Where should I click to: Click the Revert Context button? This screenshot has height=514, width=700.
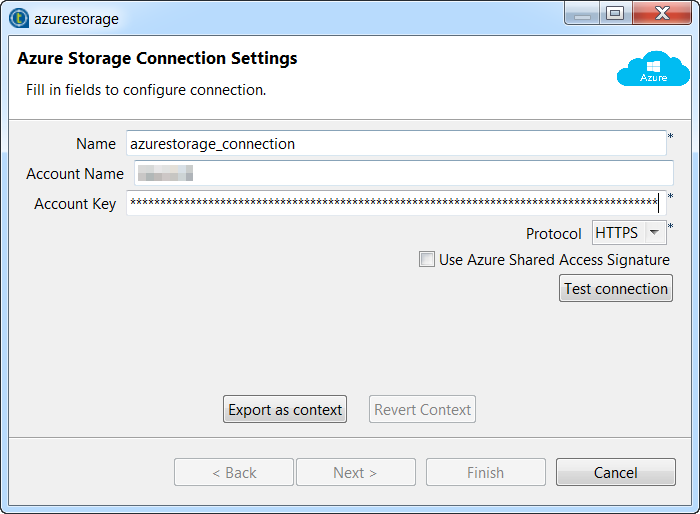click(422, 409)
